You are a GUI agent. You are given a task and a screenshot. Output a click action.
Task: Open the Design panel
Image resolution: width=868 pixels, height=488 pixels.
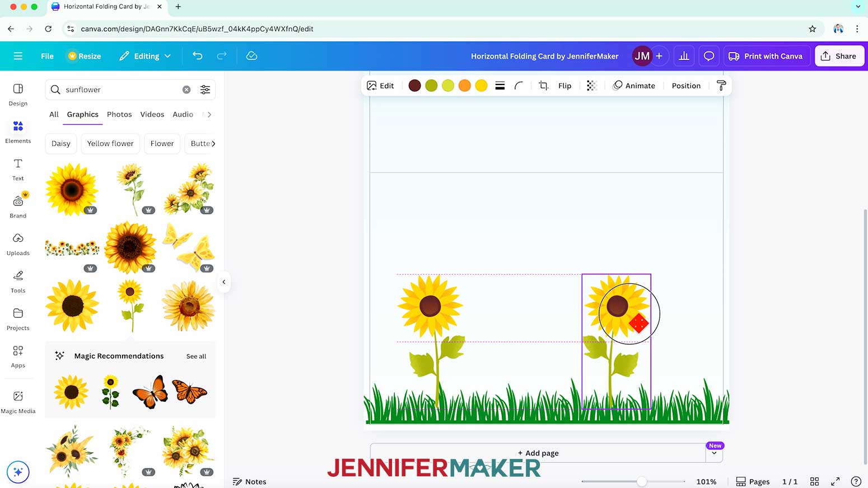click(x=18, y=94)
